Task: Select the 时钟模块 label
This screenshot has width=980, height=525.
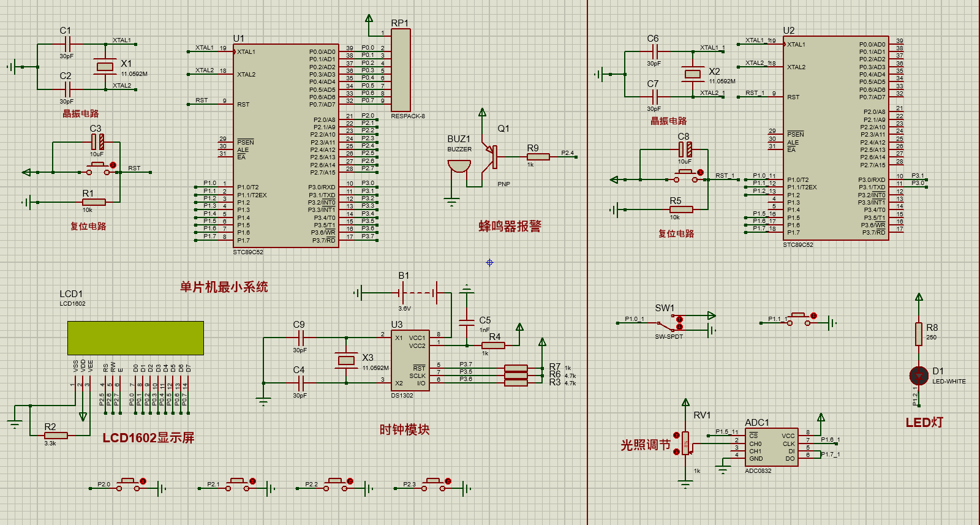Action: (404, 429)
